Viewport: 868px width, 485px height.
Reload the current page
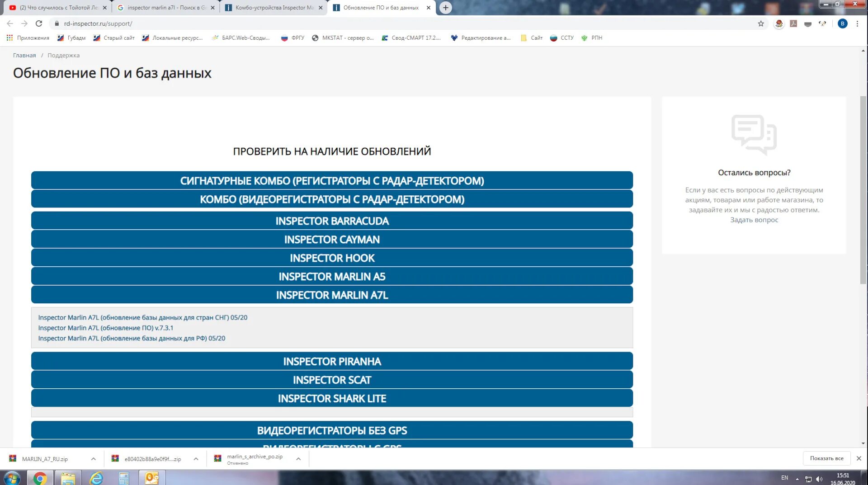point(39,24)
